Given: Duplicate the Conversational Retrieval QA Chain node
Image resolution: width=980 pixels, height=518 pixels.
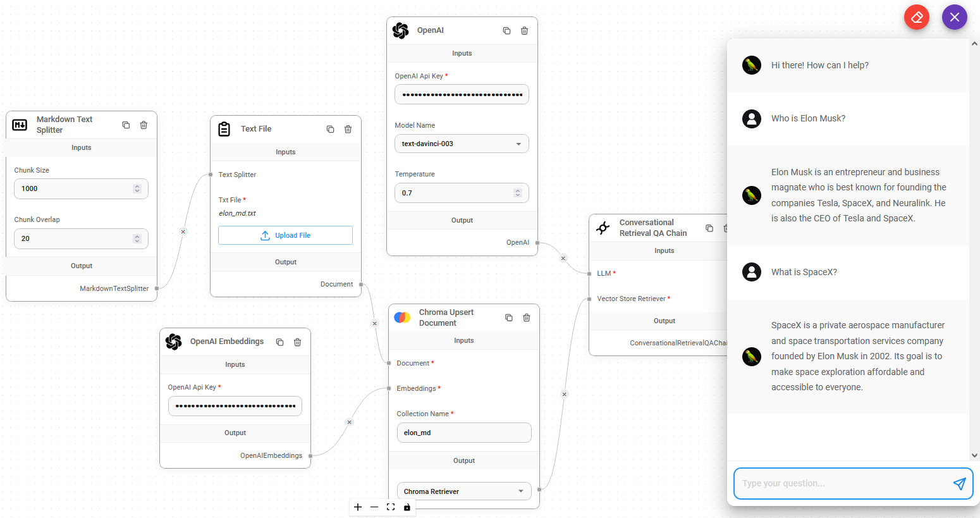Looking at the screenshot, I should pos(709,228).
